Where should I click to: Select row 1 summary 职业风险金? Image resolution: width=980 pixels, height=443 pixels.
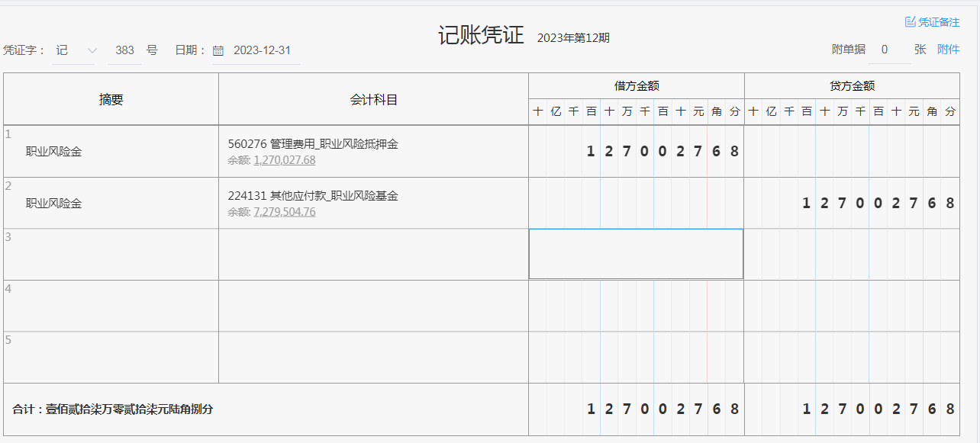point(53,152)
